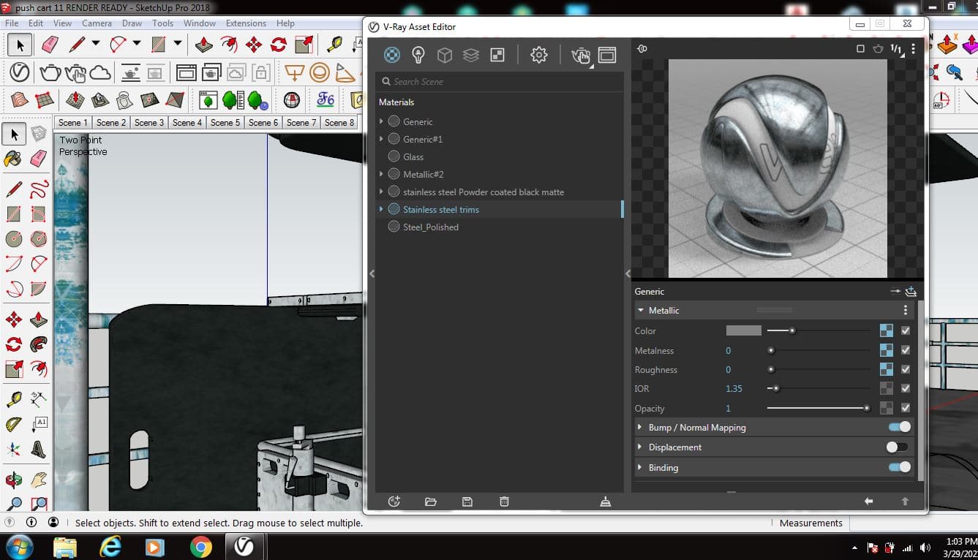Expand the Metallic#2 material arrow

[x=381, y=174]
